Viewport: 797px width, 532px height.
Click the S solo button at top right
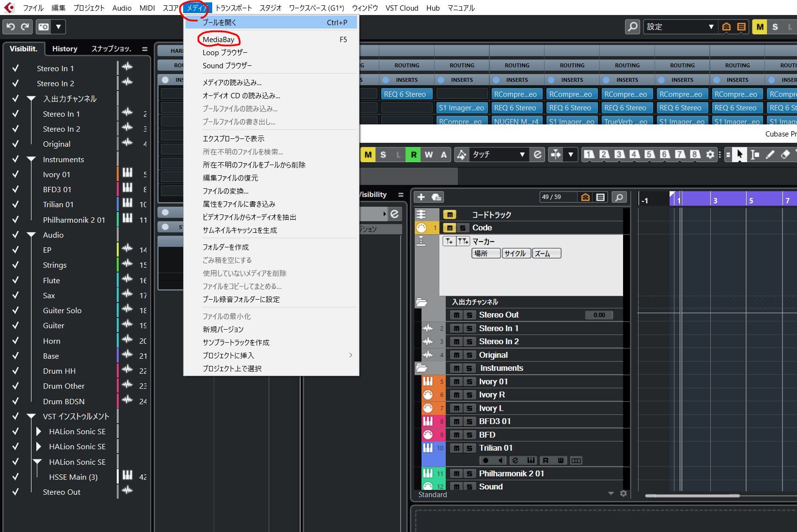point(775,27)
